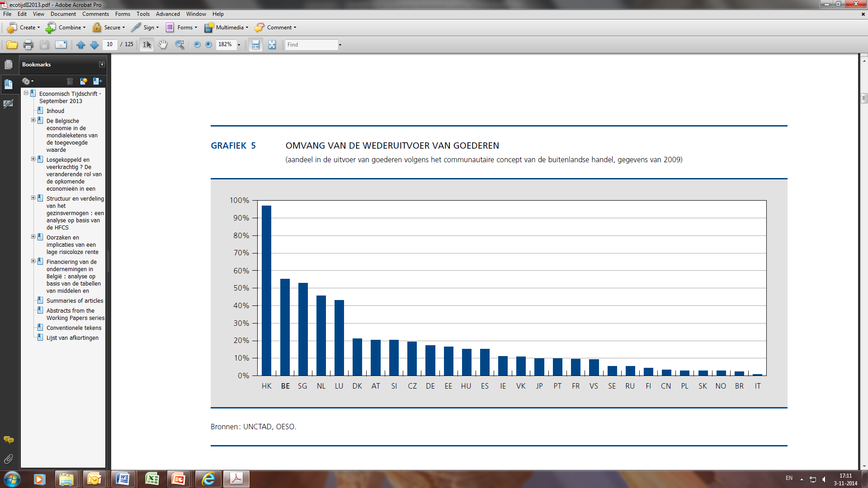Collapse the Economisch Tijdschrift root bookmark
Screen dimensions: 868x488
[x=26, y=93]
